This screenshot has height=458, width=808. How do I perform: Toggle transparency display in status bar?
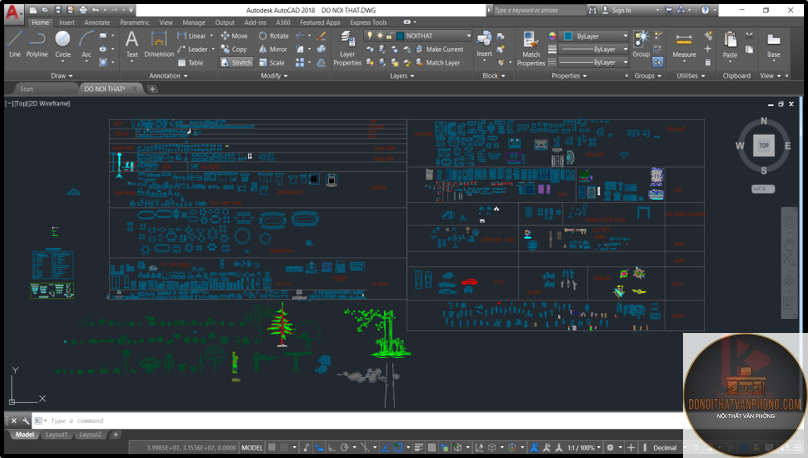click(432, 447)
